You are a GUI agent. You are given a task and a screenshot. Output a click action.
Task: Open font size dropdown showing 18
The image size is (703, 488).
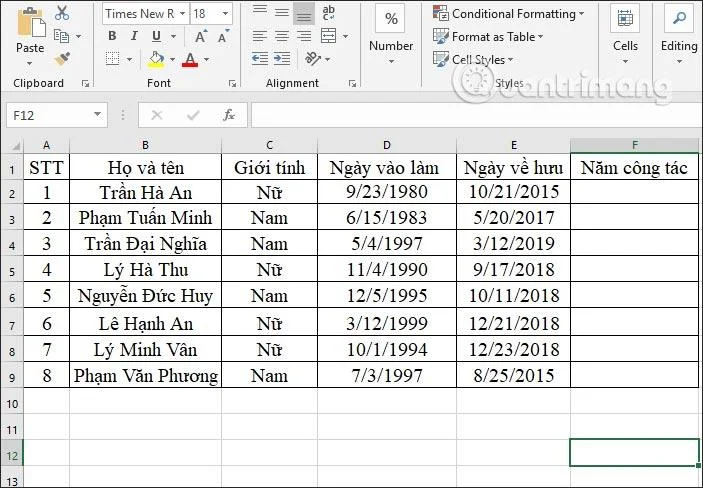click(x=225, y=13)
